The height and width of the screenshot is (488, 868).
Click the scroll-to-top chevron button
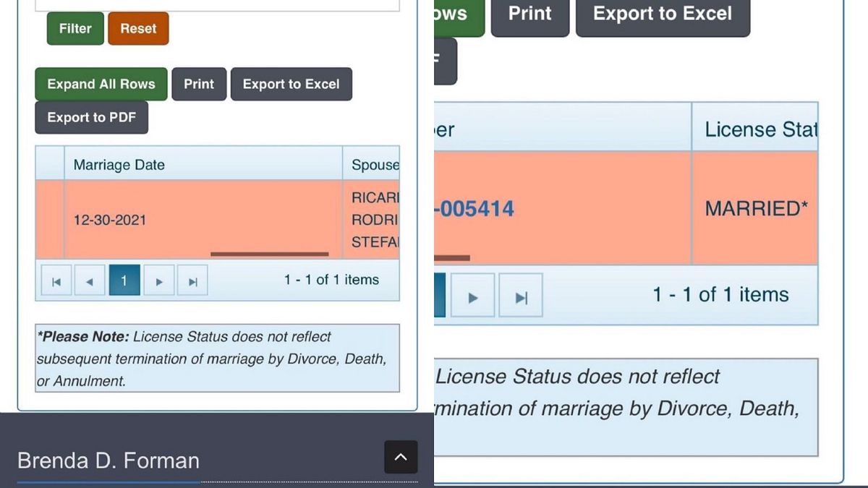401,457
